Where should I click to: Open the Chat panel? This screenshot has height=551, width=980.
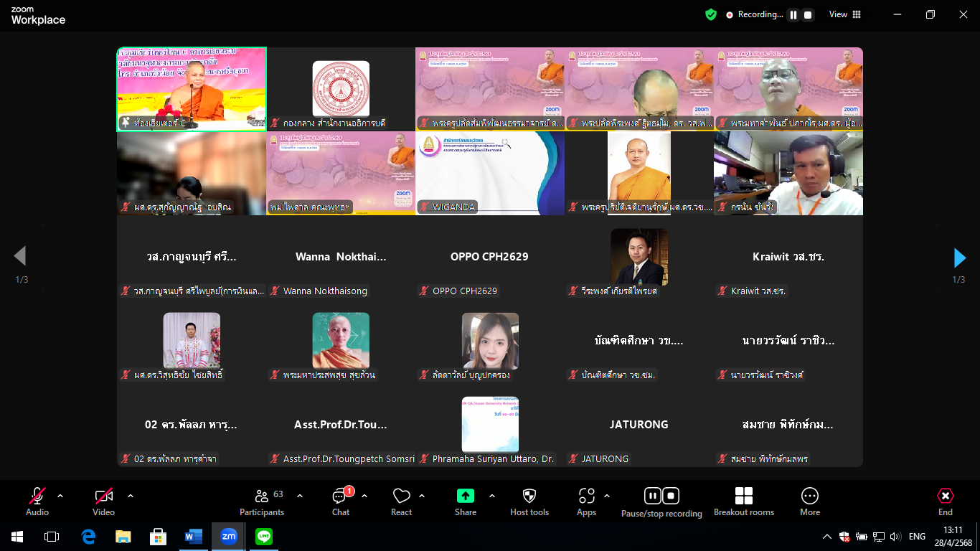pos(341,501)
